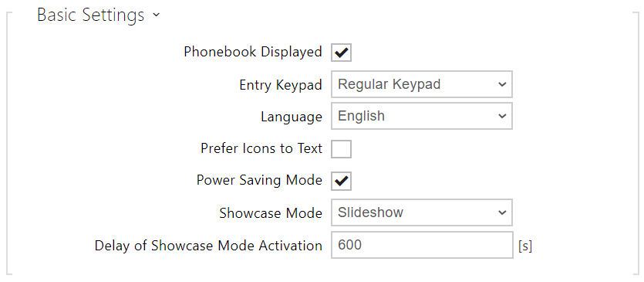
Task: Collapse the Basic Settings section chevron
Action: (x=156, y=15)
